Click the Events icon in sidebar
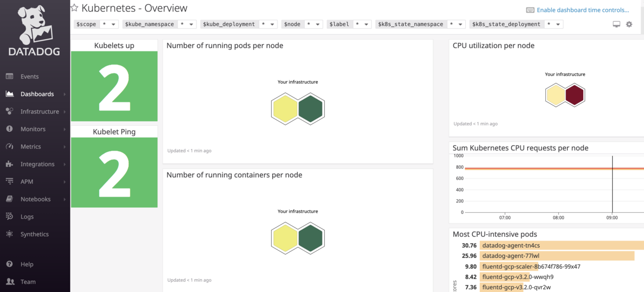644x292 pixels. coord(9,77)
